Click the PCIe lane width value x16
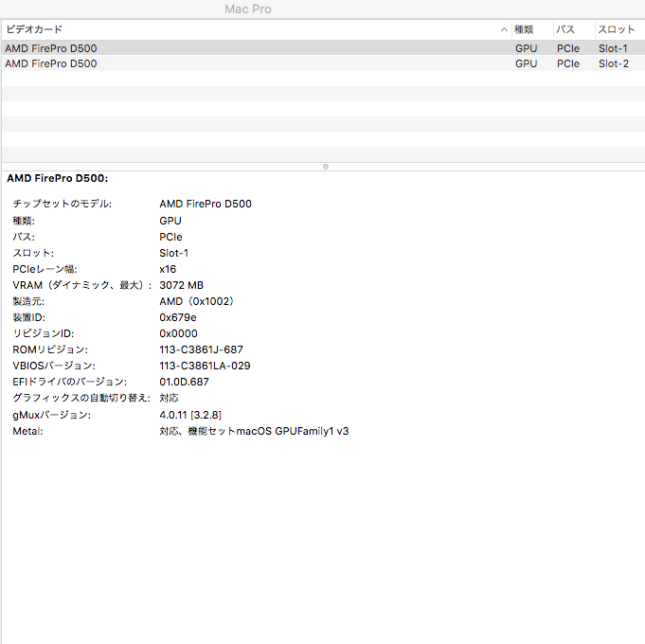The image size is (645, 644). point(168,269)
